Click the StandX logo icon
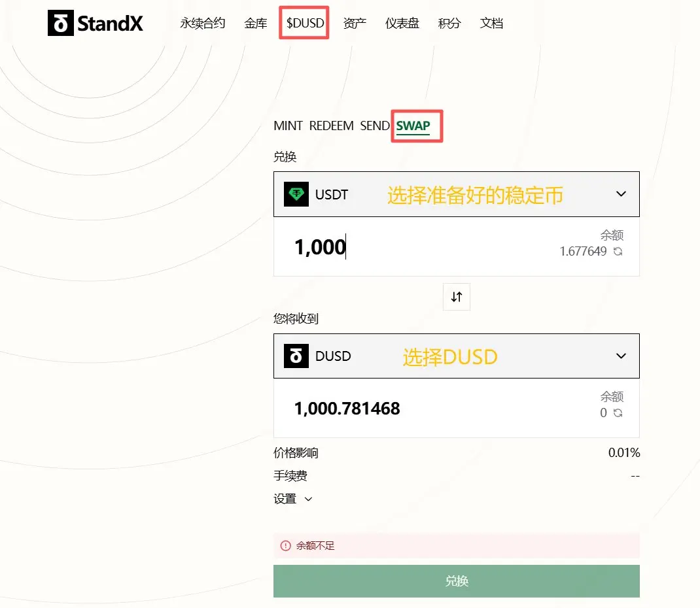Viewport: 700px width, 608px height. 61,23
